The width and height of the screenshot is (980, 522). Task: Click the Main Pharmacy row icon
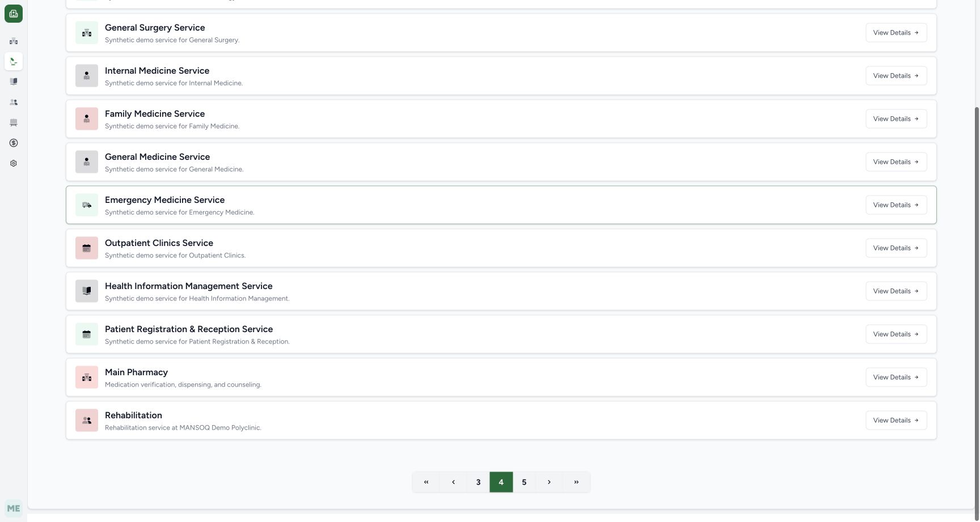pos(87,377)
